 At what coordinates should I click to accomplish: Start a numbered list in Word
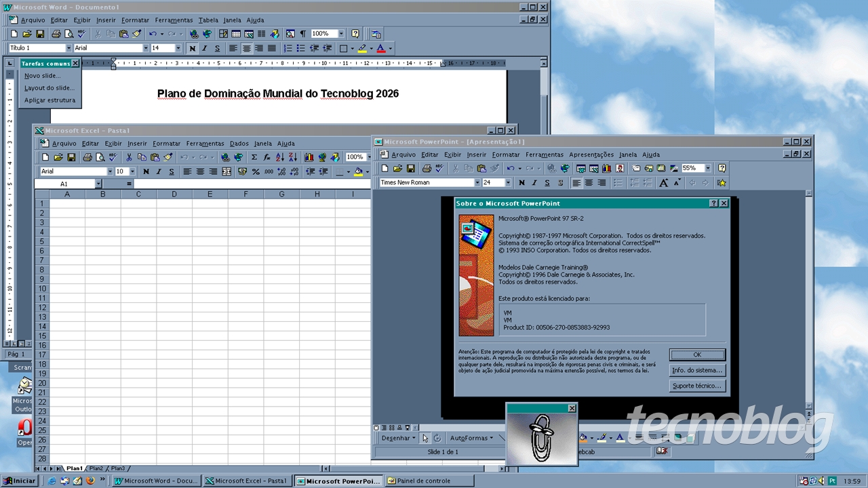point(288,48)
